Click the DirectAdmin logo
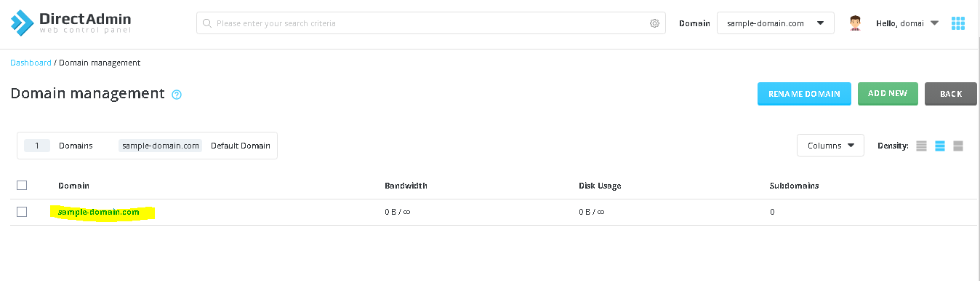The image size is (980, 281). click(x=71, y=23)
